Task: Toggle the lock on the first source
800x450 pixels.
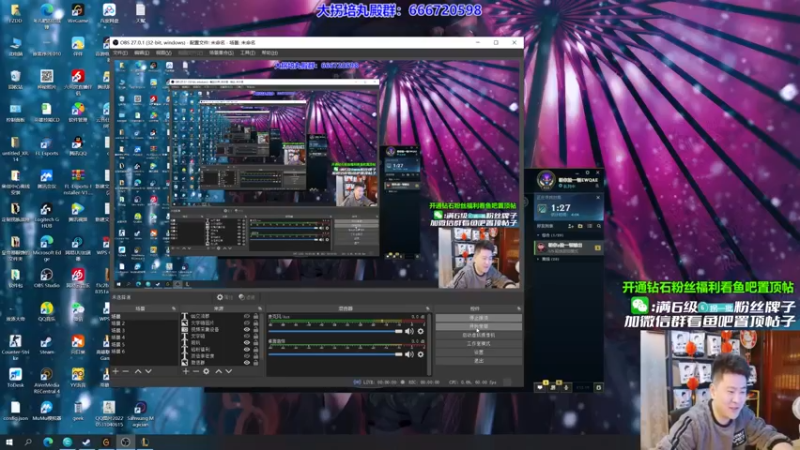Action: 256,316
